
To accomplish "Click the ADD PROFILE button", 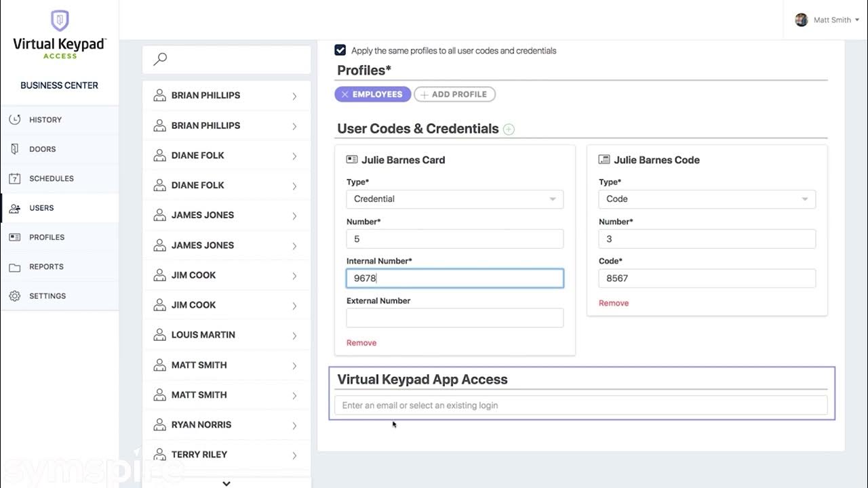I will (x=454, y=94).
